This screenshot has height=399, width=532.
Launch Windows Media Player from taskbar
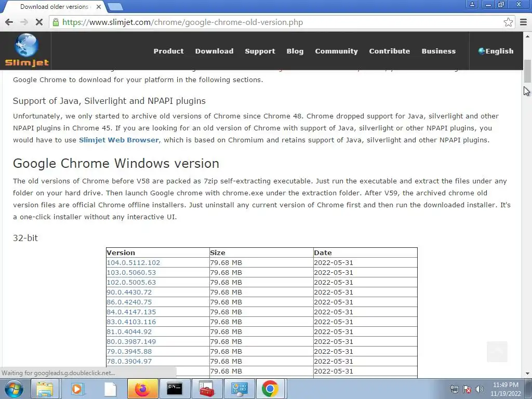[77, 389]
